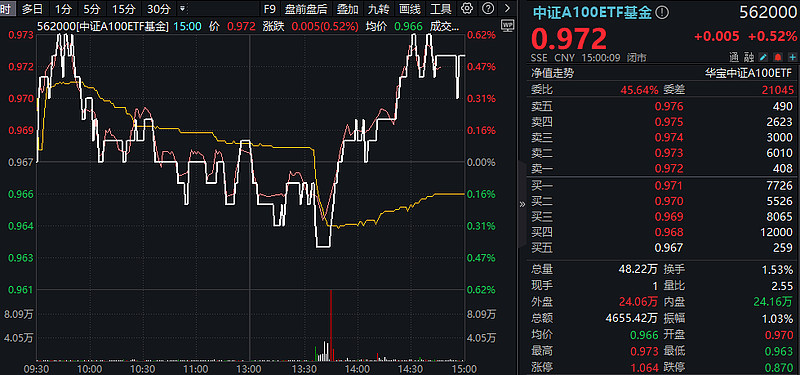Switch to the 30分 period tab
Image resolution: width=800 pixels, height=375 pixels.
click(x=159, y=9)
